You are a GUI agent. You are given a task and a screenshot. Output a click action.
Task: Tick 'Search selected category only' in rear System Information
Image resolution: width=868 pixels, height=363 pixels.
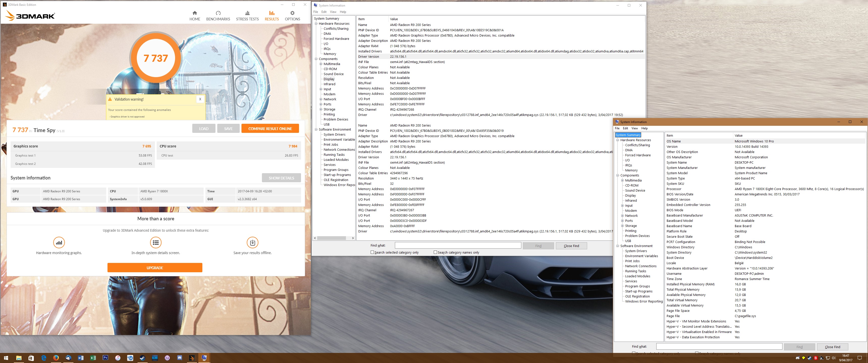point(372,252)
